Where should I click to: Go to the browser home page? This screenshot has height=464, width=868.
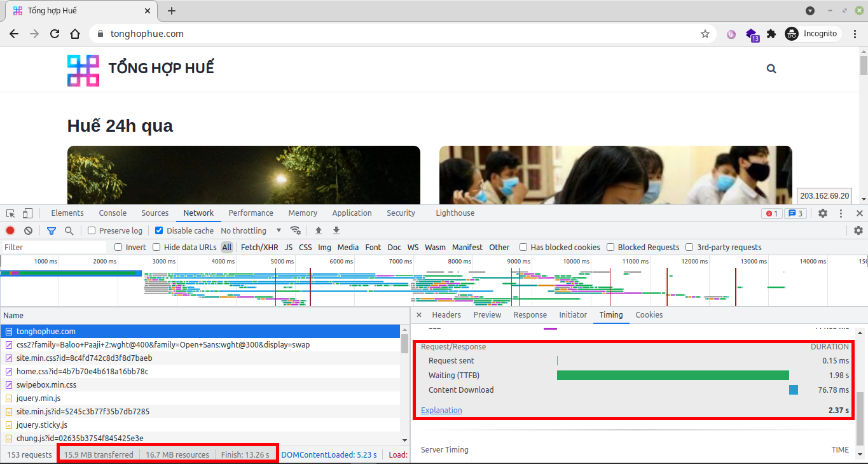click(x=75, y=34)
